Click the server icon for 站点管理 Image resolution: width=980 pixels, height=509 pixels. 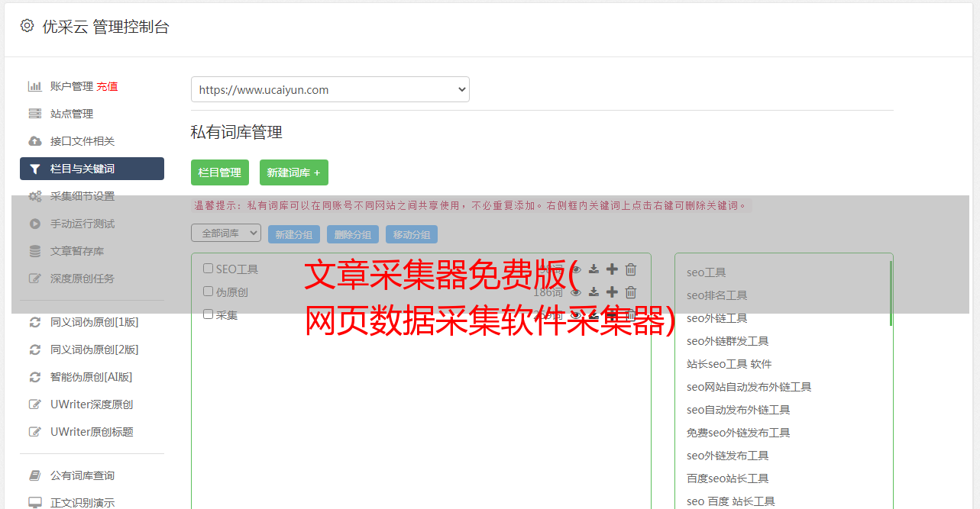coord(35,114)
